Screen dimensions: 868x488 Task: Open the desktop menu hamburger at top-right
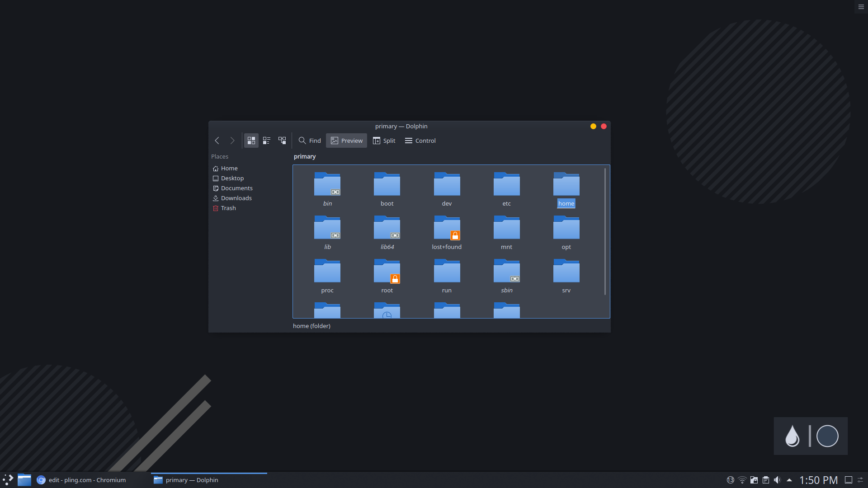(x=861, y=7)
